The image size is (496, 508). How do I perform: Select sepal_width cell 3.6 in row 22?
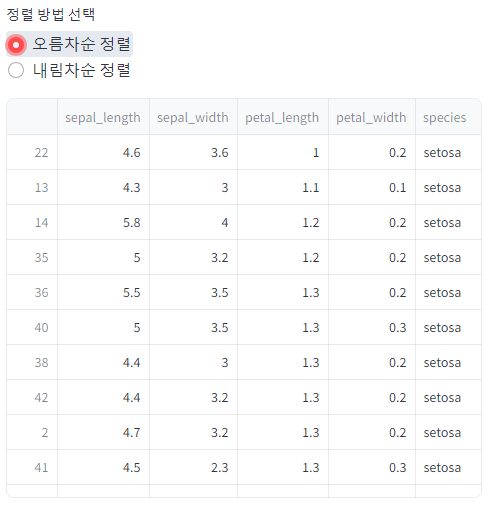coord(193,152)
